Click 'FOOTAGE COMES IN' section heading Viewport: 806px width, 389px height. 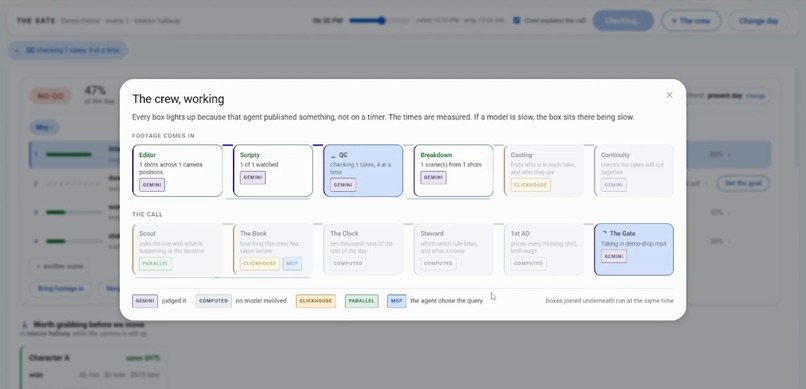click(163, 136)
